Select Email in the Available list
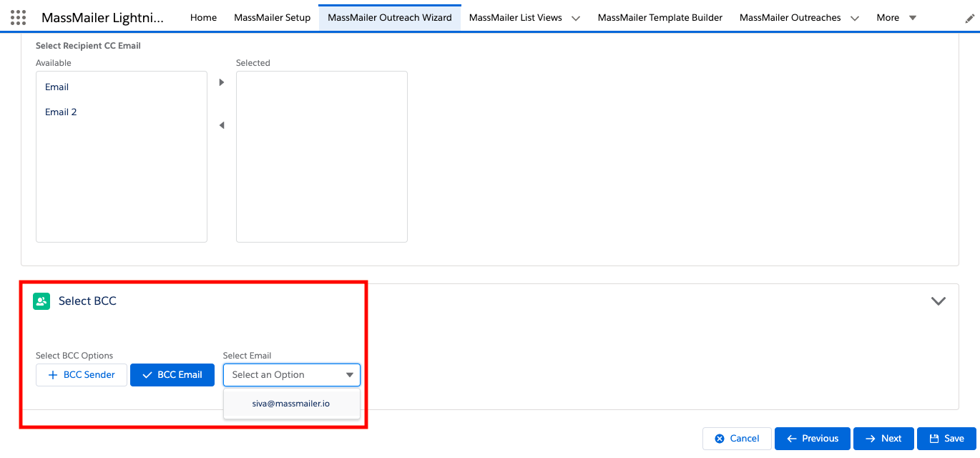The height and width of the screenshot is (458, 980). (x=122, y=87)
